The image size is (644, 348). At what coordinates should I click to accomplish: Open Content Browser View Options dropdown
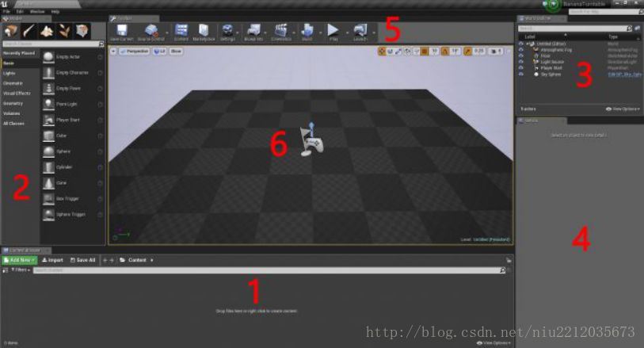495,342
